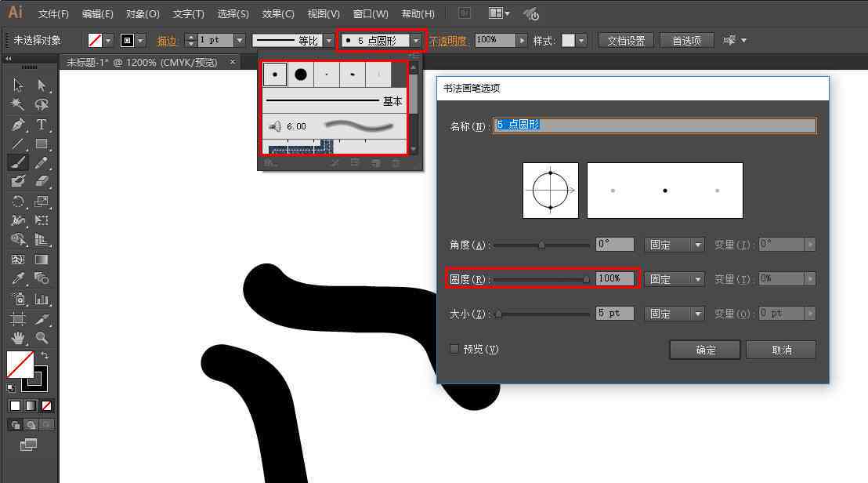Open 文档设置 document setup

[626, 41]
